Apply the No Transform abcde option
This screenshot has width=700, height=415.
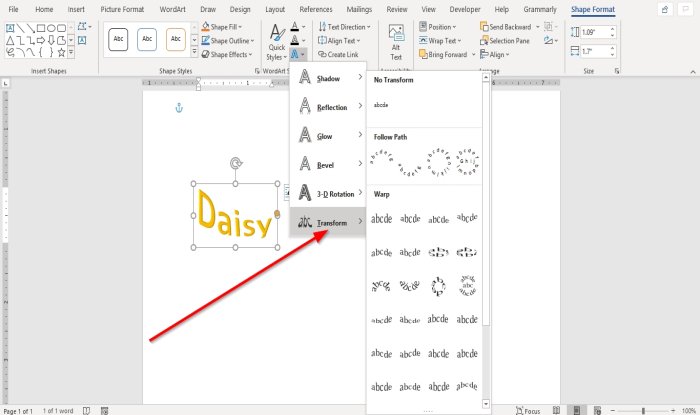[381, 105]
